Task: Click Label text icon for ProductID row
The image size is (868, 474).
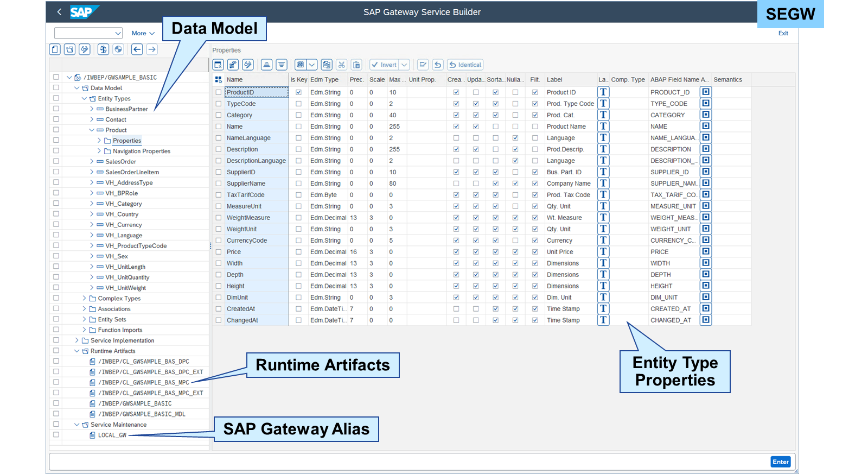Action: (603, 92)
